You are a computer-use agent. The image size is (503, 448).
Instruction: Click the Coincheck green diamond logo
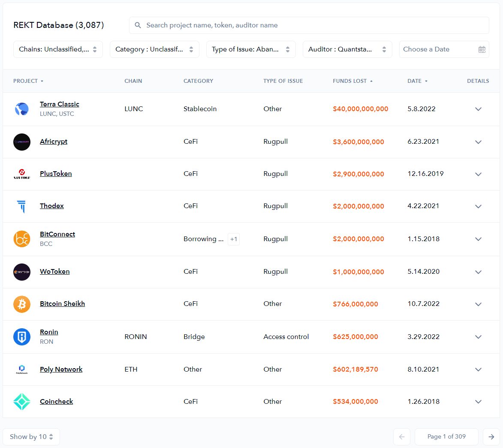click(22, 402)
